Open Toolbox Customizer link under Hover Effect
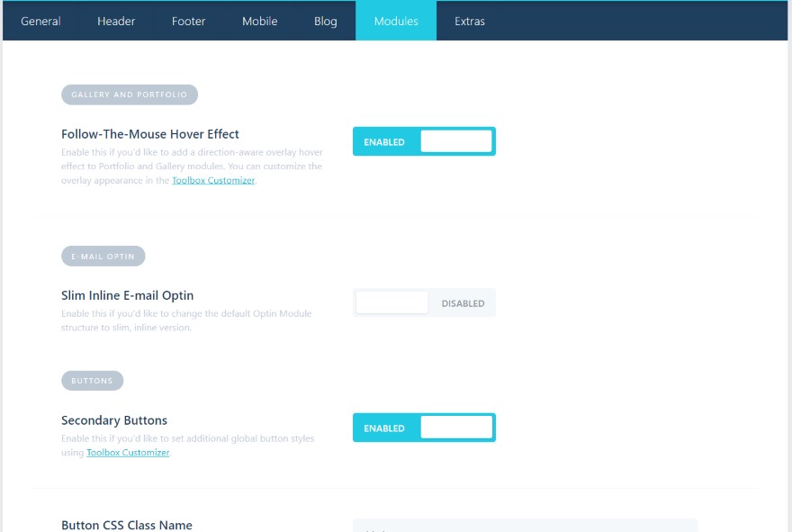This screenshot has height=532, width=792. (213, 180)
